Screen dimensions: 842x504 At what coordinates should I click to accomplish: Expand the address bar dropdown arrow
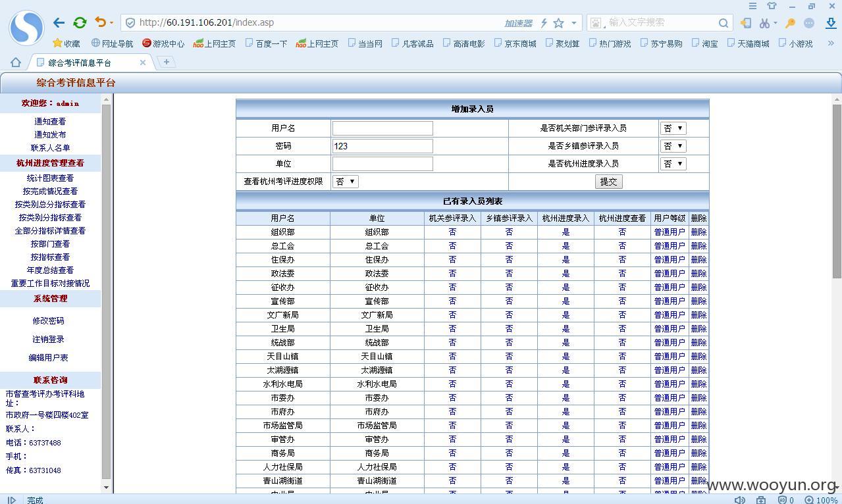[x=574, y=23]
